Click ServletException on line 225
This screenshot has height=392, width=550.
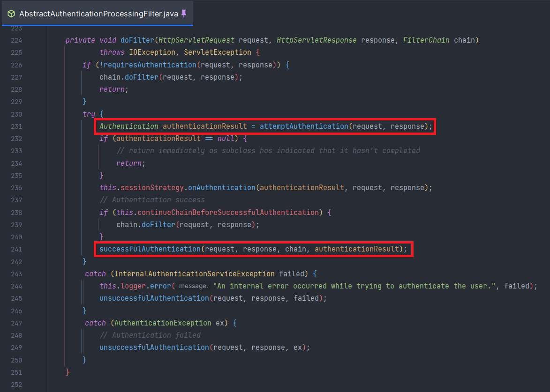point(218,52)
